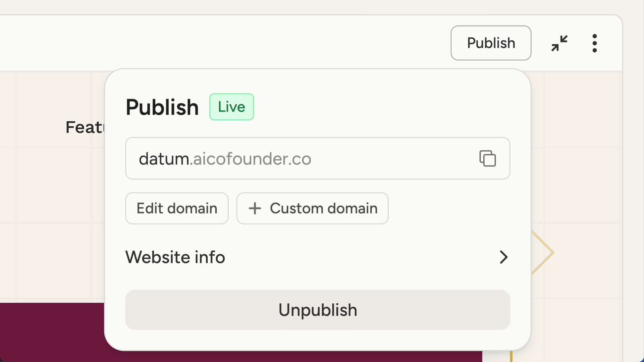Open the Publish menu from the toolbar
The height and width of the screenshot is (362, 644).
click(491, 43)
